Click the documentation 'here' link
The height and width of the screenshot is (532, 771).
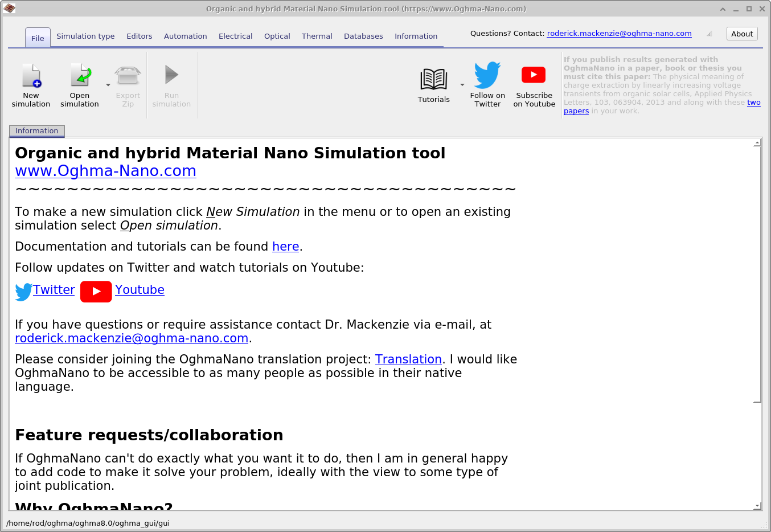tap(285, 247)
